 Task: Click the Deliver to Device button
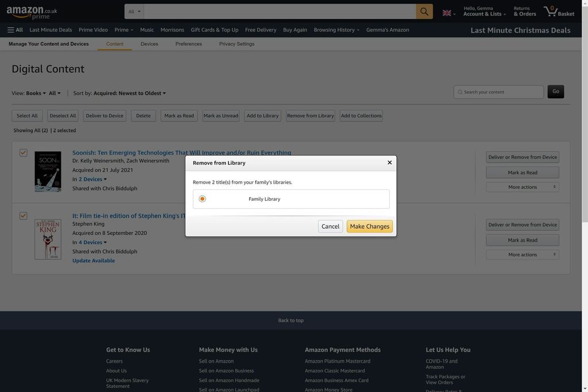coord(105,115)
